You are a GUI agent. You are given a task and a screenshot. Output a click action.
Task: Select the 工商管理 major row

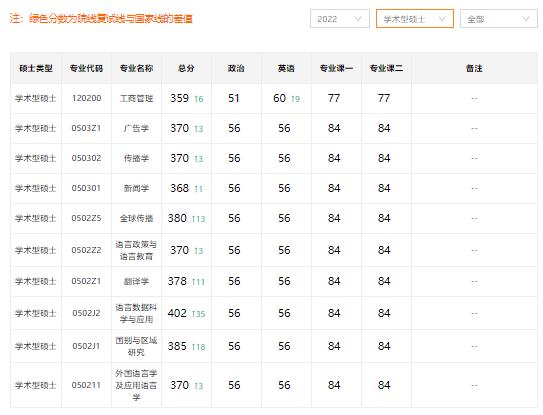point(274,98)
